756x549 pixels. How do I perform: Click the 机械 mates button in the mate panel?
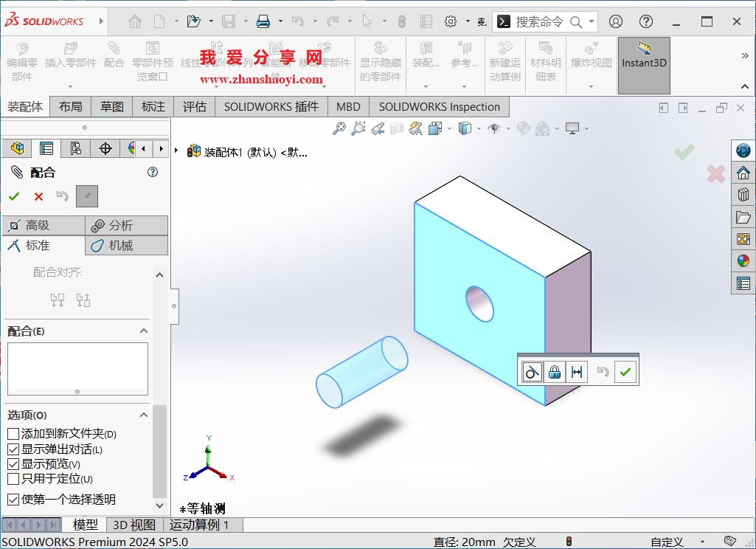tap(126, 246)
